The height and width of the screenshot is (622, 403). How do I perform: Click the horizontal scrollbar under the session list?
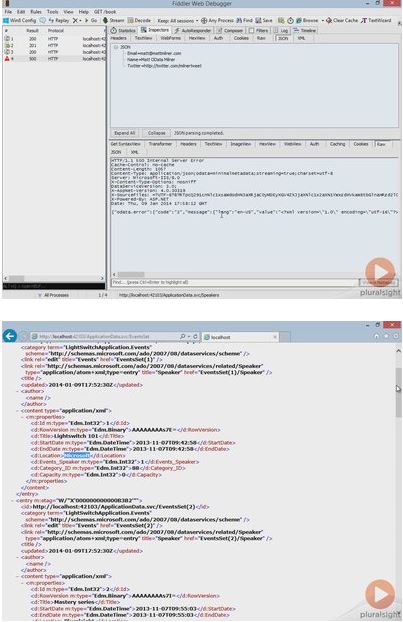point(54,278)
